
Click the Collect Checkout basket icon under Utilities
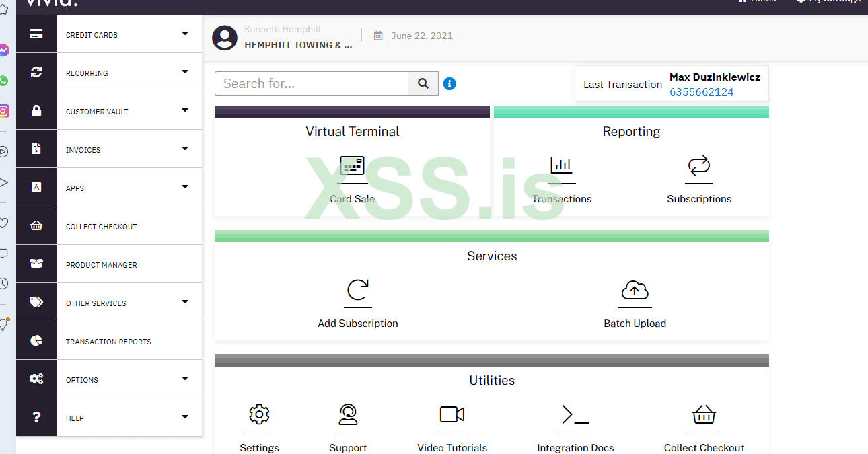[704, 414]
